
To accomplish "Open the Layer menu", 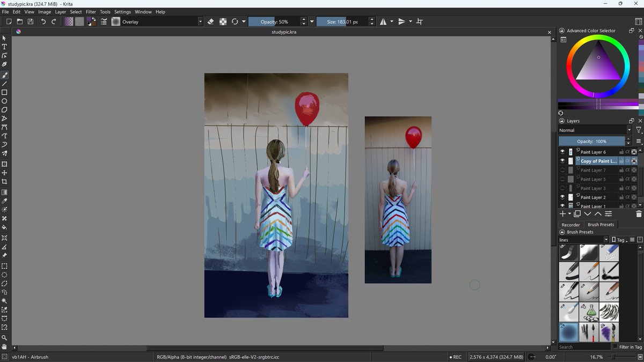I will [61, 12].
